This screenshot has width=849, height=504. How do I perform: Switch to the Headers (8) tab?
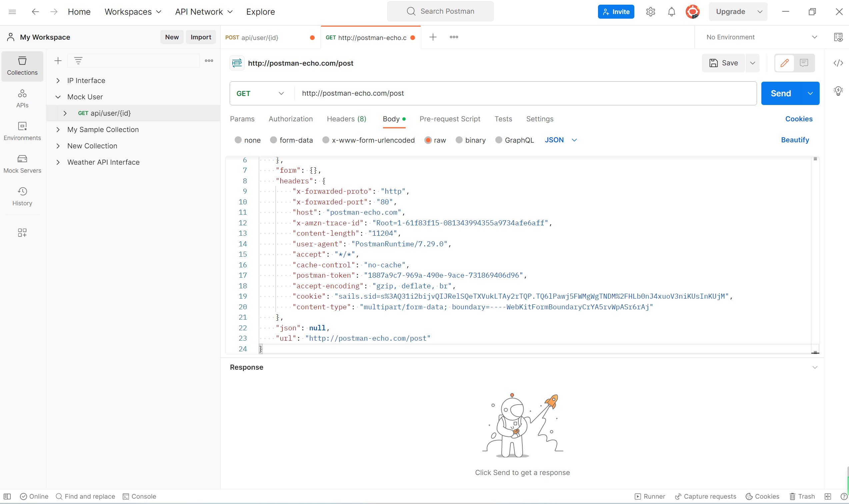point(346,119)
